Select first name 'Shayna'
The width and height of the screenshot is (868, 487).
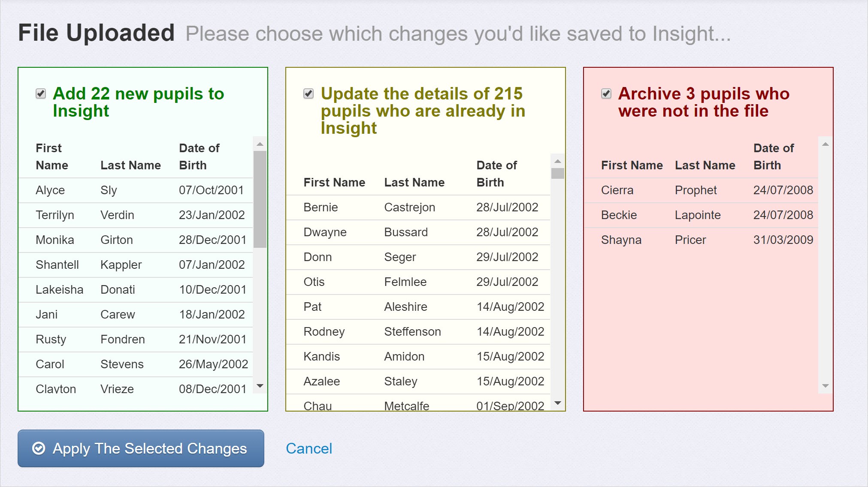point(621,240)
